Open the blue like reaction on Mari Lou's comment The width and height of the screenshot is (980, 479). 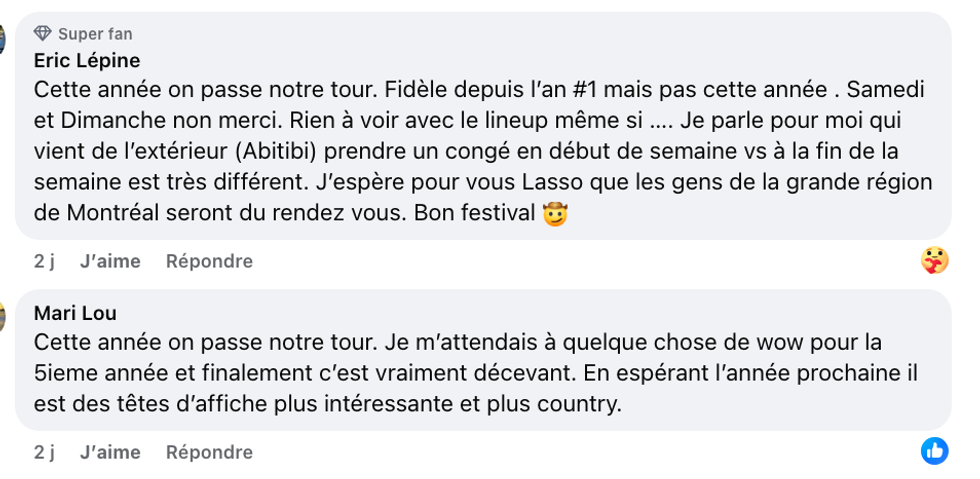point(935,451)
